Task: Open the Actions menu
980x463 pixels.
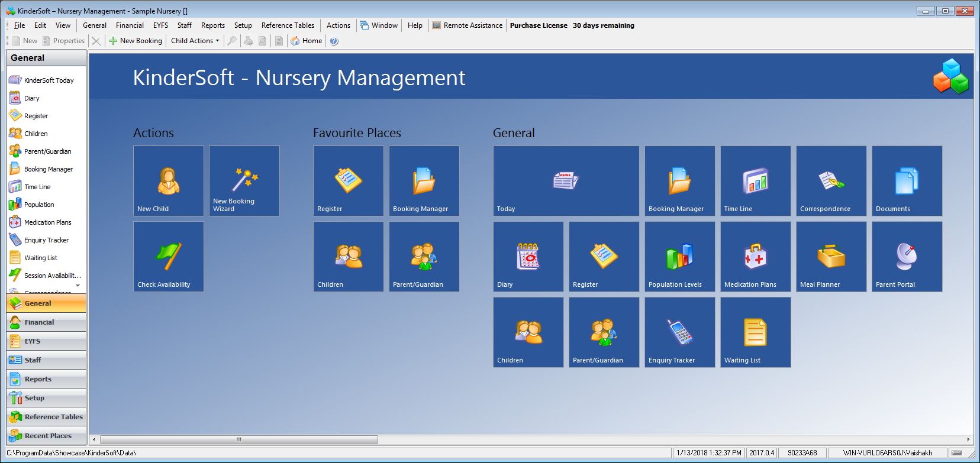Action: pyautogui.click(x=339, y=25)
